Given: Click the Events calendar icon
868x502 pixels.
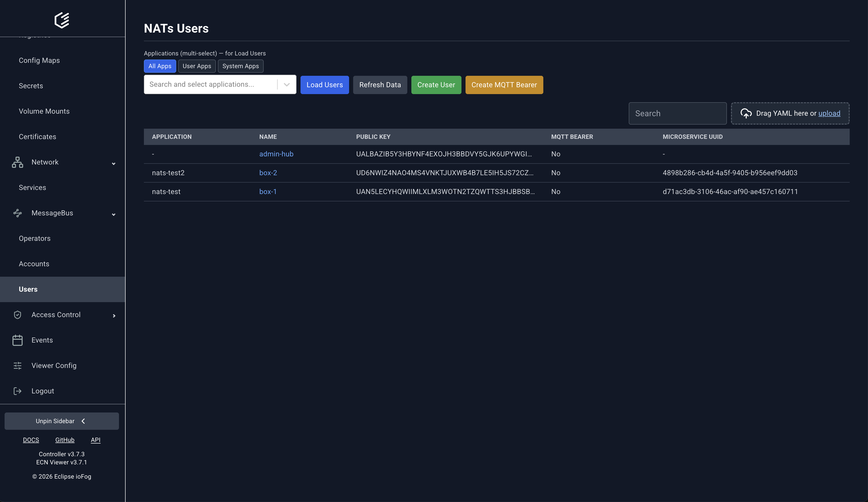Looking at the screenshot, I should tap(17, 340).
